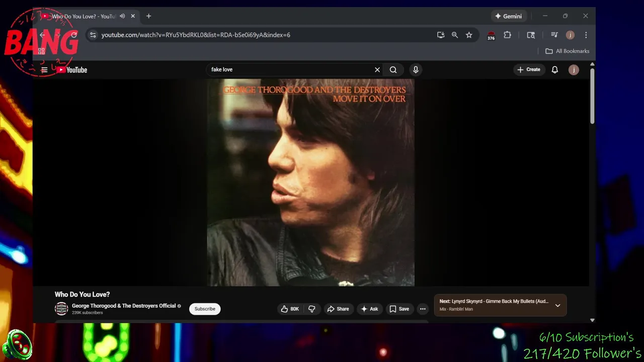Dislike the video
The image size is (644, 362).
coord(312,309)
